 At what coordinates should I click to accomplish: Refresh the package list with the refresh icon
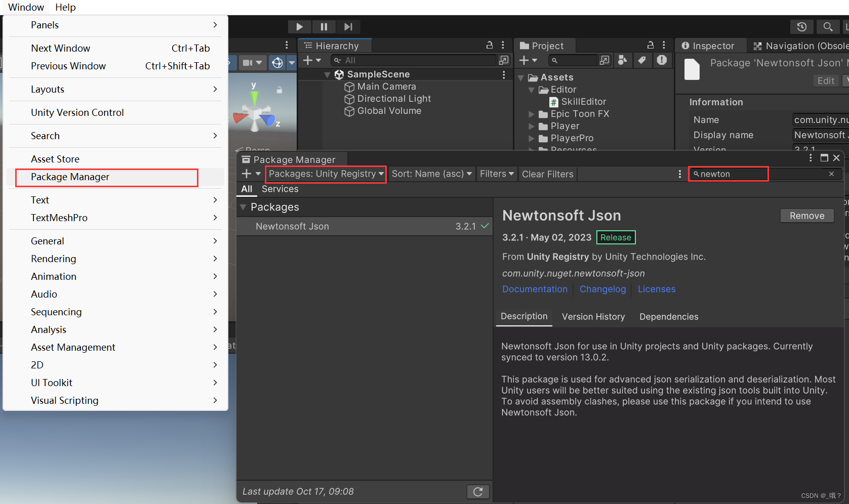[x=478, y=491]
